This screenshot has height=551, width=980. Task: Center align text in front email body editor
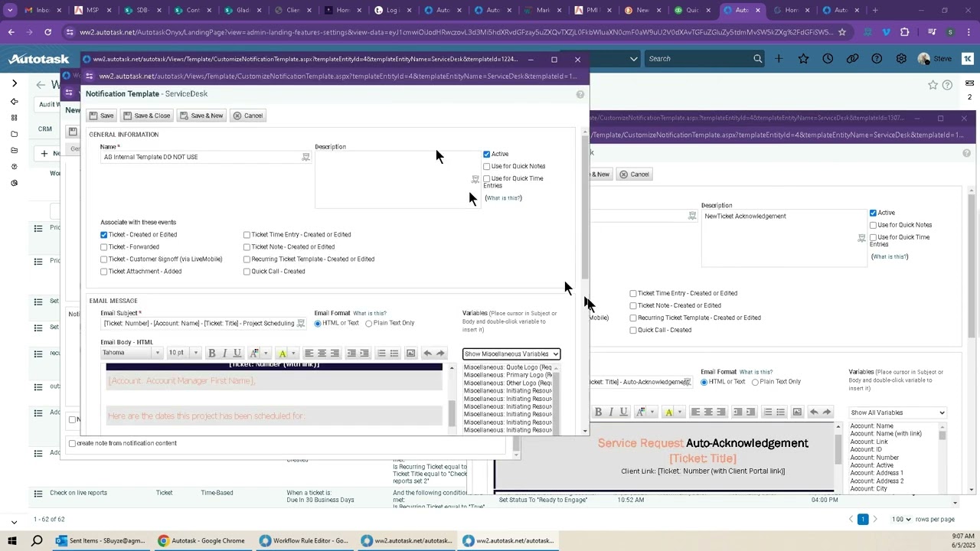coord(322,353)
